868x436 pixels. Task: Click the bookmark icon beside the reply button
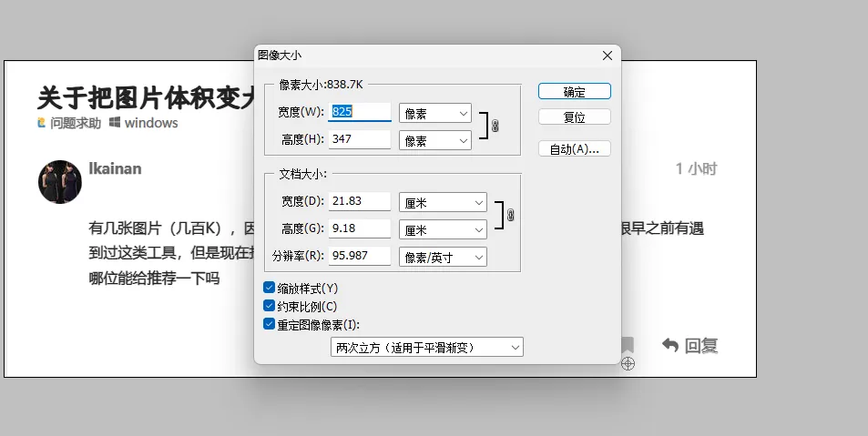(x=627, y=345)
